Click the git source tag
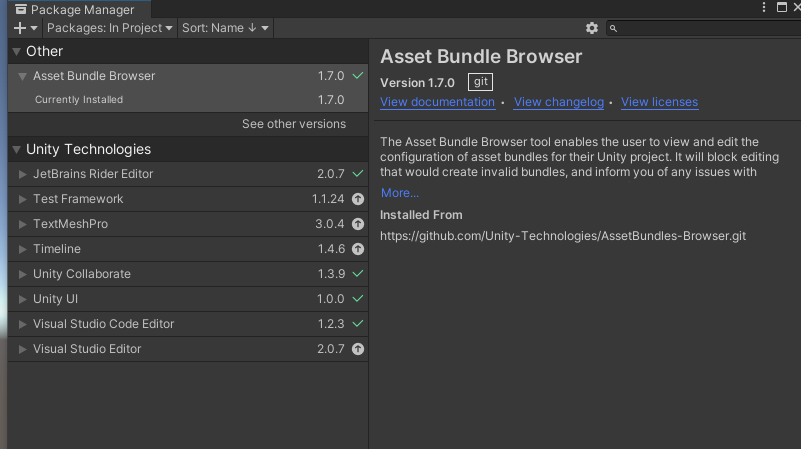Viewport: 801px width, 449px height. 480,82
